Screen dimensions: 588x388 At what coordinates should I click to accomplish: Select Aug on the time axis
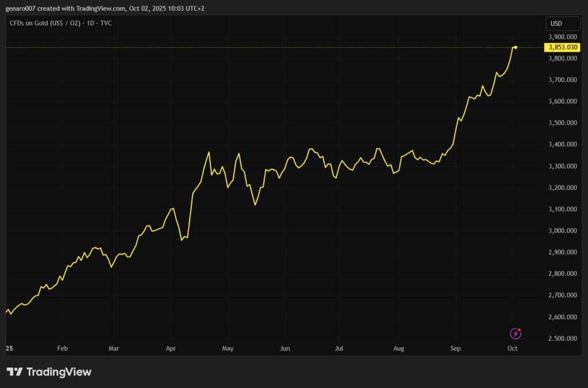[399, 348]
